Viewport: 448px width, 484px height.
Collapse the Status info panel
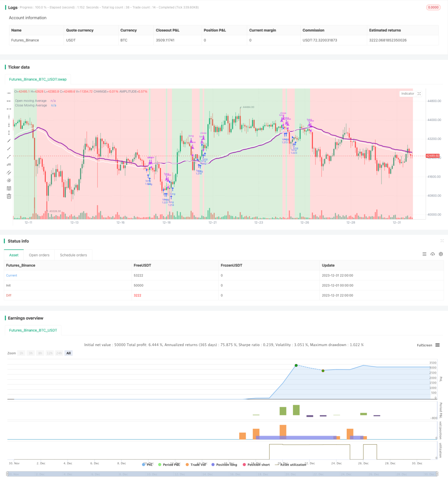click(442, 241)
